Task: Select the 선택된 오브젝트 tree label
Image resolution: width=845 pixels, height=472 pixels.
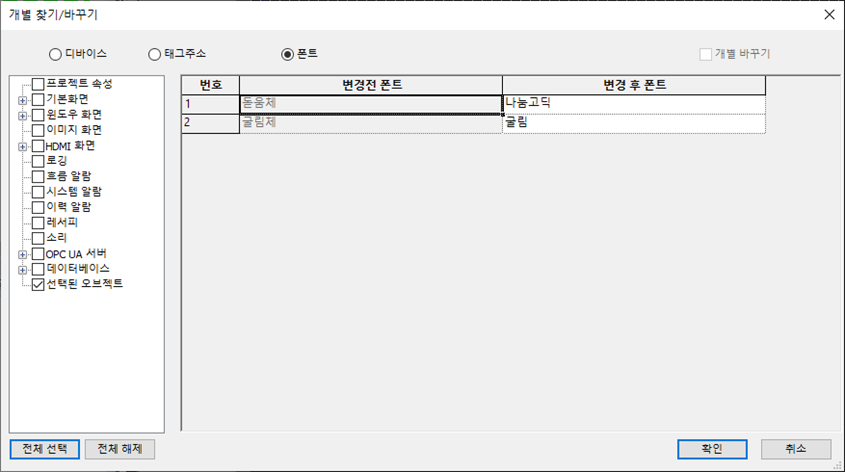Action: (85, 284)
